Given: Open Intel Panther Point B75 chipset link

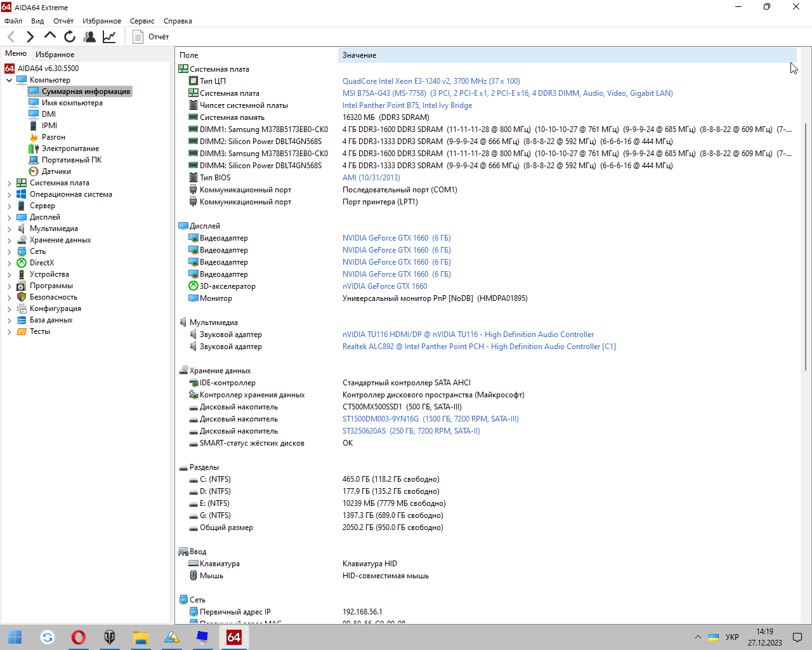Looking at the screenshot, I should click(x=407, y=105).
